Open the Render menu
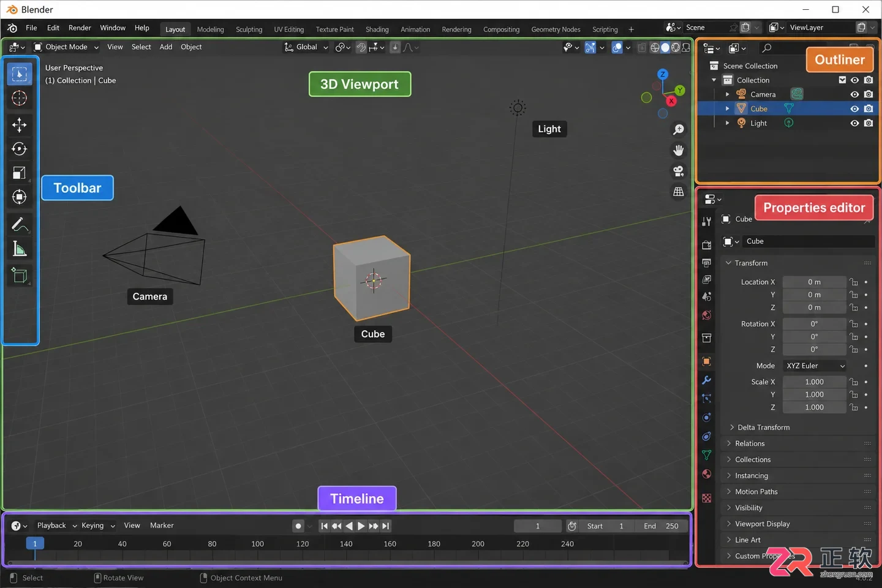This screenshot has width=882, height=588. tap(80, 28)
